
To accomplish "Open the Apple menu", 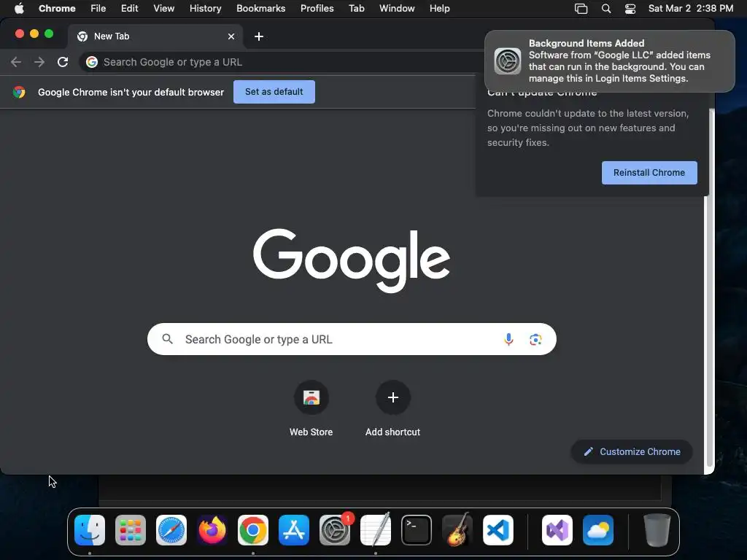I will [19, 8].
